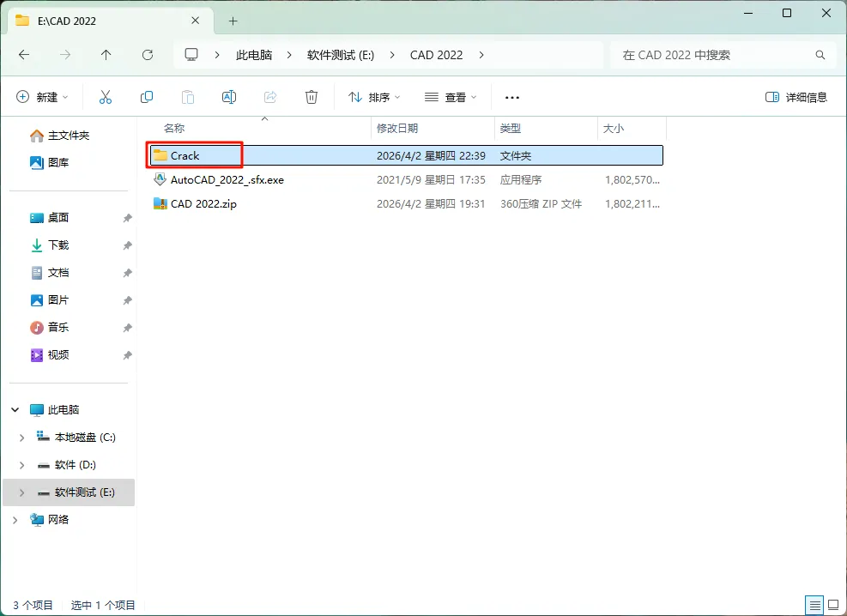Switch to large thumbnails view icon
The width and height of the screenshot is (847, 616).
[833, 605]
